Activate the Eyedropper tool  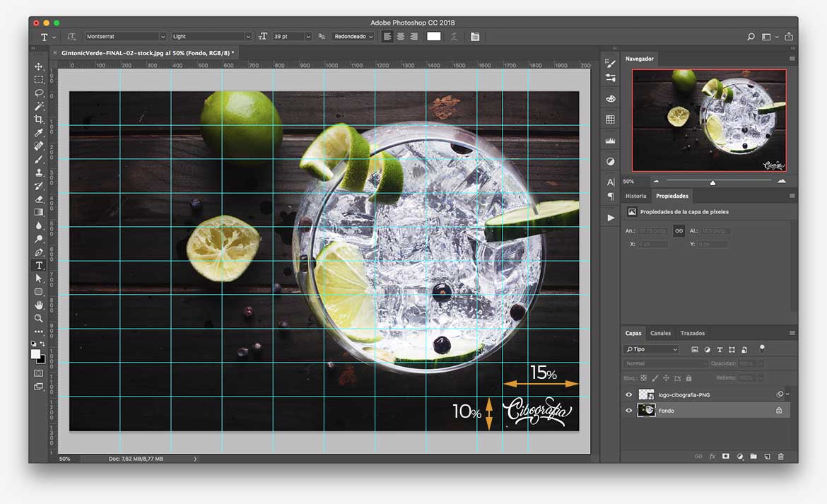[39, 133]
